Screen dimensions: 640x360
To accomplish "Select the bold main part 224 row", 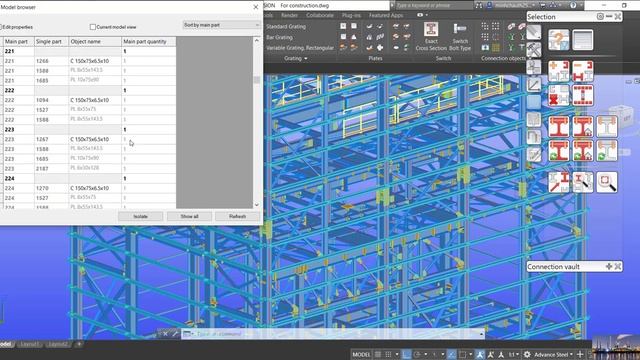I will pos(90,178).
